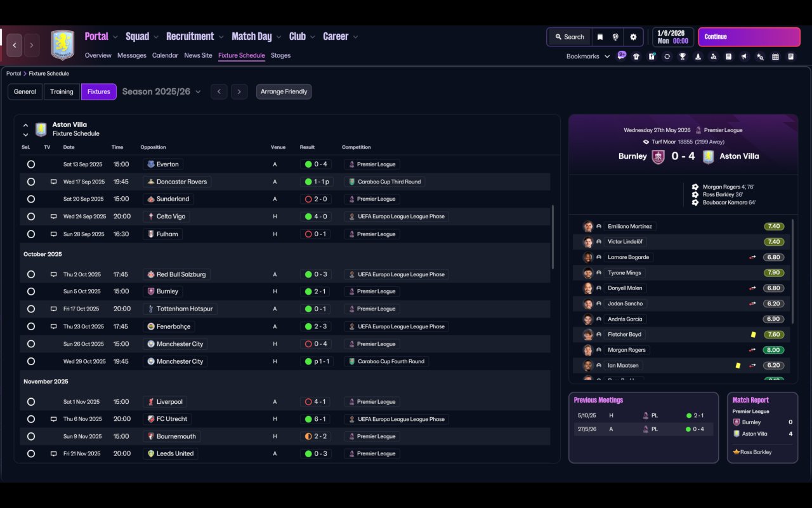This screenshot has width=812, height=508.
Task: Switch to the General schedule tab
Action: coord(25,92)
